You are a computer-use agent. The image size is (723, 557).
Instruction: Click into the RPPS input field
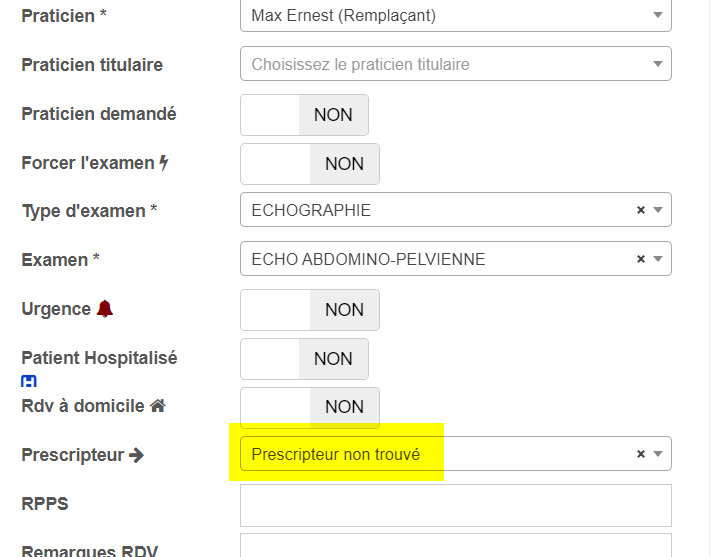[x=455, y=505]
